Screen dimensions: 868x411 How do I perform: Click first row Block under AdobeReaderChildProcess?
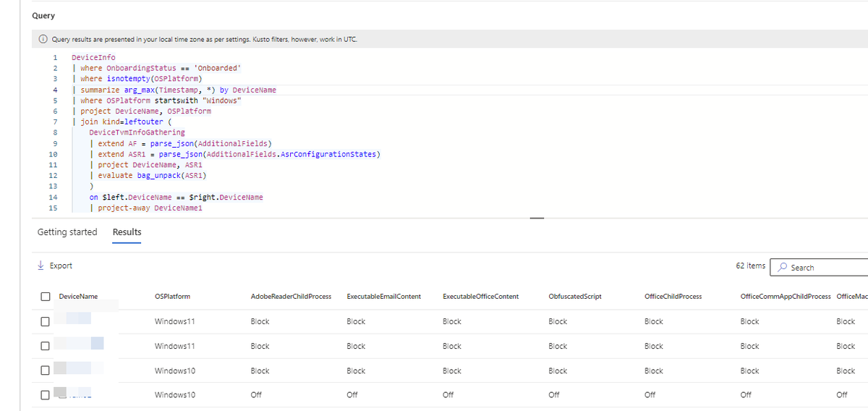pyautogui.click(x=260, y=321)
